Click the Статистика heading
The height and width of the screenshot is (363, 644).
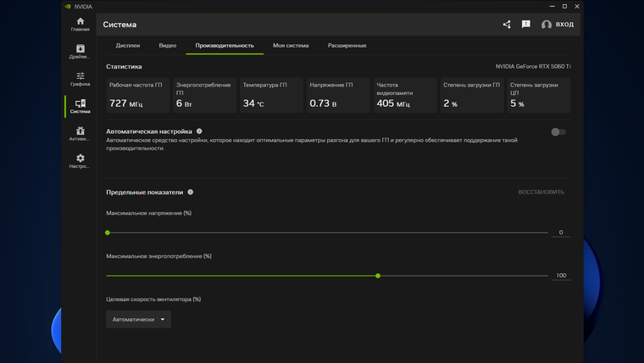124,67
